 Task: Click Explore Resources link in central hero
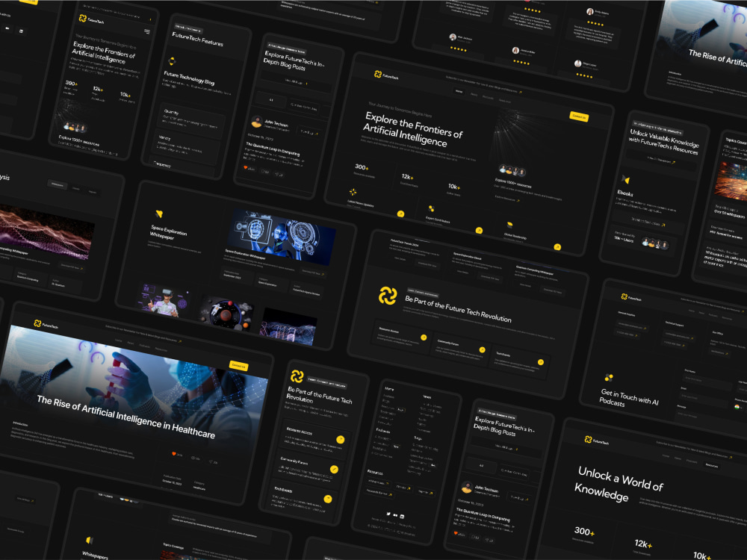pos(507,199)
